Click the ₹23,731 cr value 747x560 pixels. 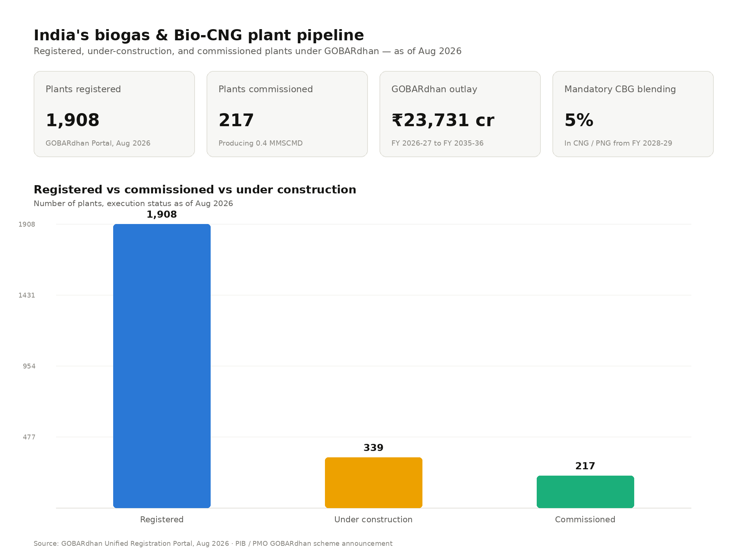[443, 120]
